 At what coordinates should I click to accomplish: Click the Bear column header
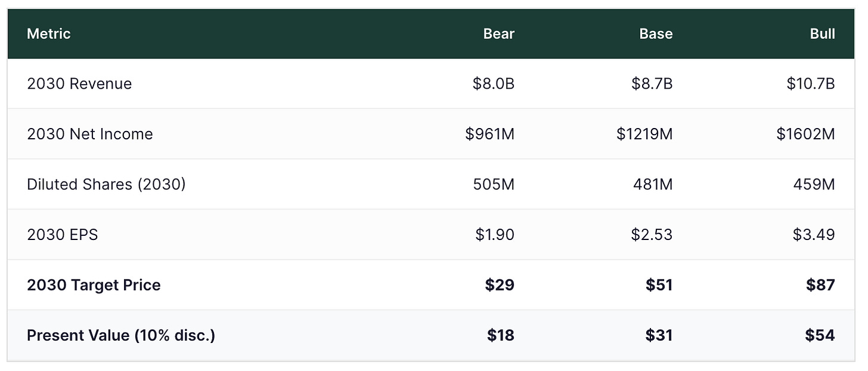pyautogui.click(x=498, y=34)
